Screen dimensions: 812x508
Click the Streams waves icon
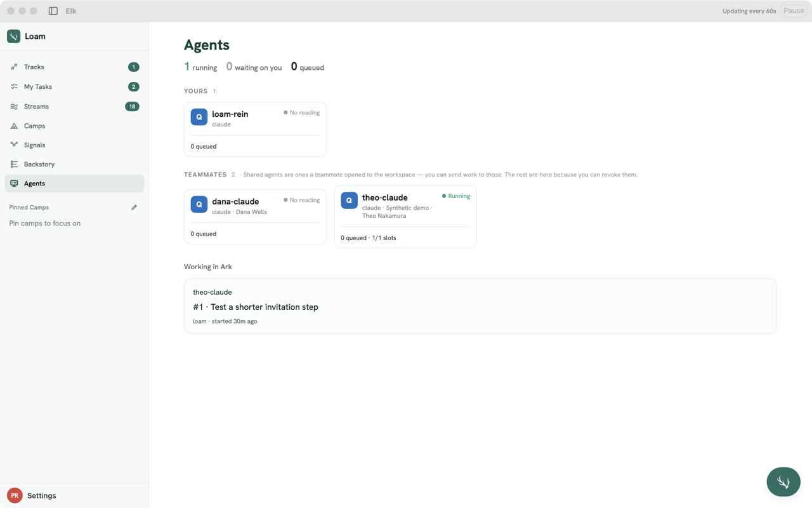(x=14, y=107)
